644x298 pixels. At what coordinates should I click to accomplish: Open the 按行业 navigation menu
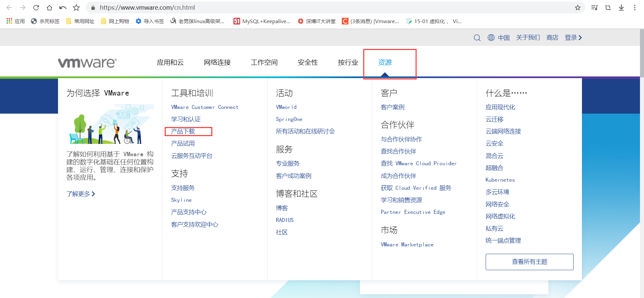348,62
